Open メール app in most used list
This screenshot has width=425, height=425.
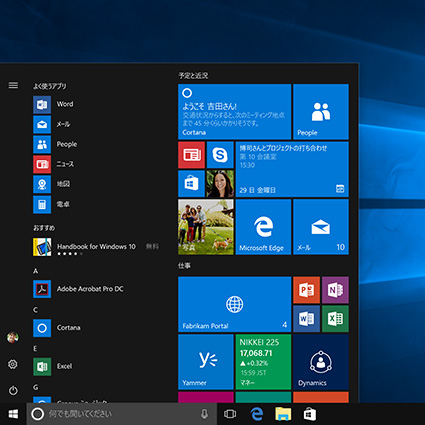point(52,124)
